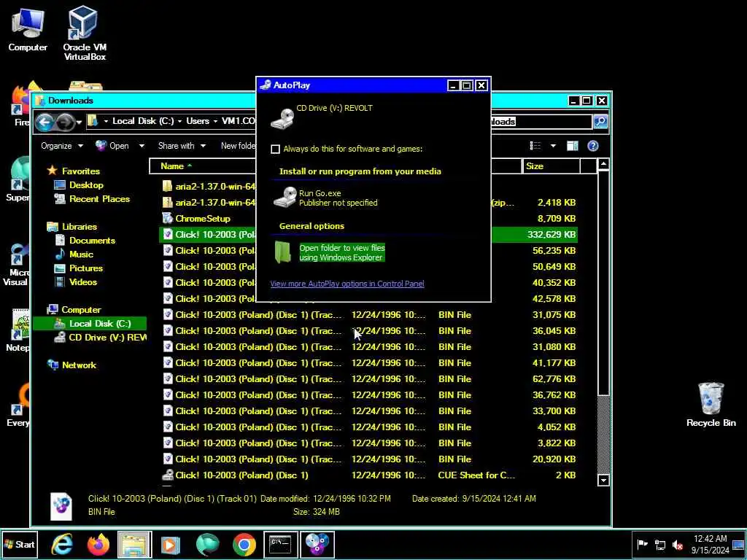
Task: Open Explorer help question-mark icon
Action: point(592,146)
